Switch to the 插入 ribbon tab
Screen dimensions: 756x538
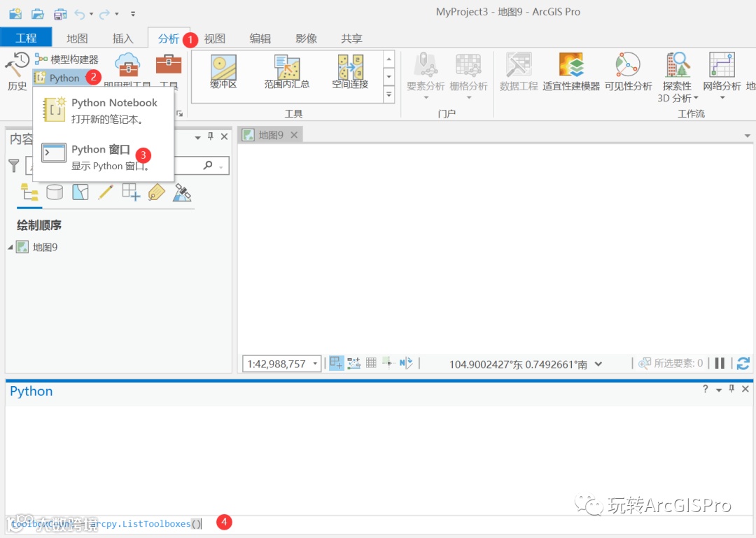click(122, 38)
